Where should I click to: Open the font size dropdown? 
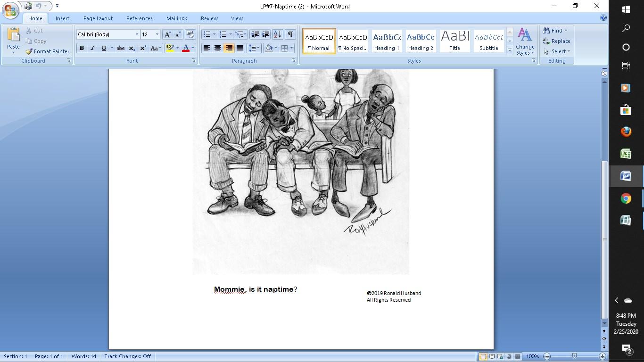(x=157, y=34)
